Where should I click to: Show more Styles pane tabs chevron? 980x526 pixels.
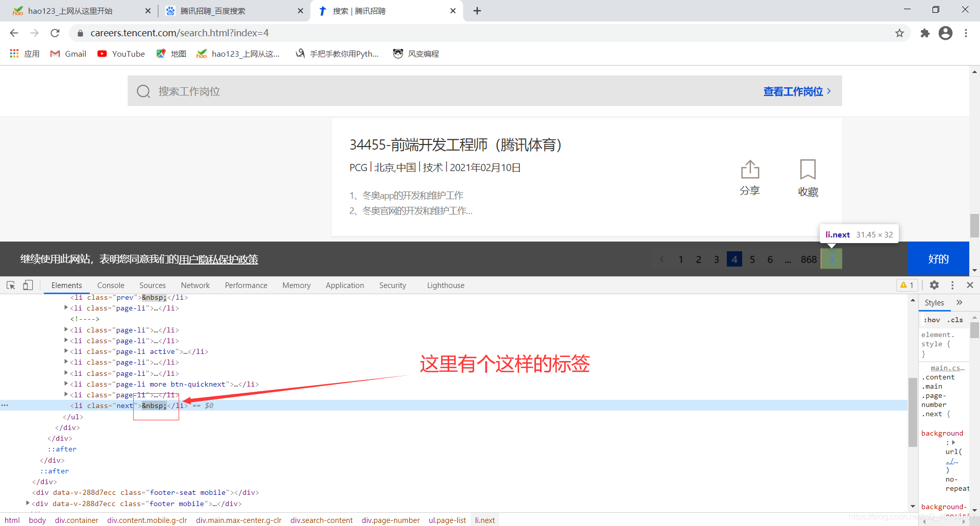[x=960, y=302]
